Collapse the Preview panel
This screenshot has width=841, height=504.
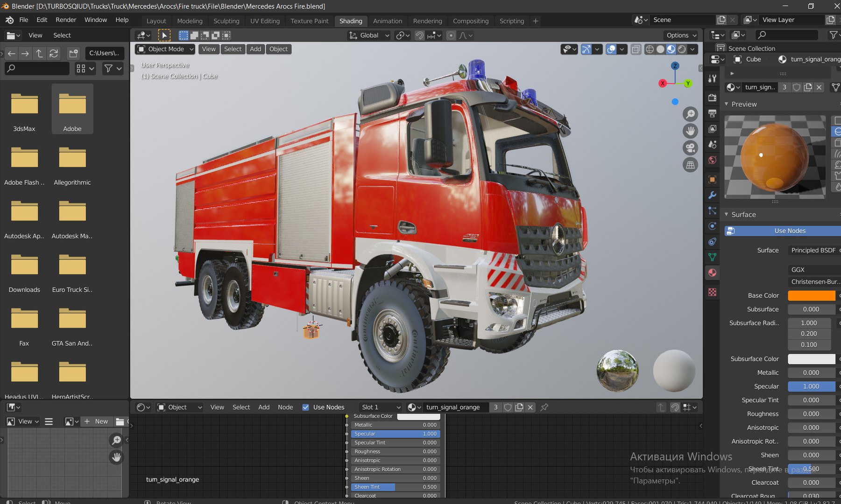click(x=727, y=104)
